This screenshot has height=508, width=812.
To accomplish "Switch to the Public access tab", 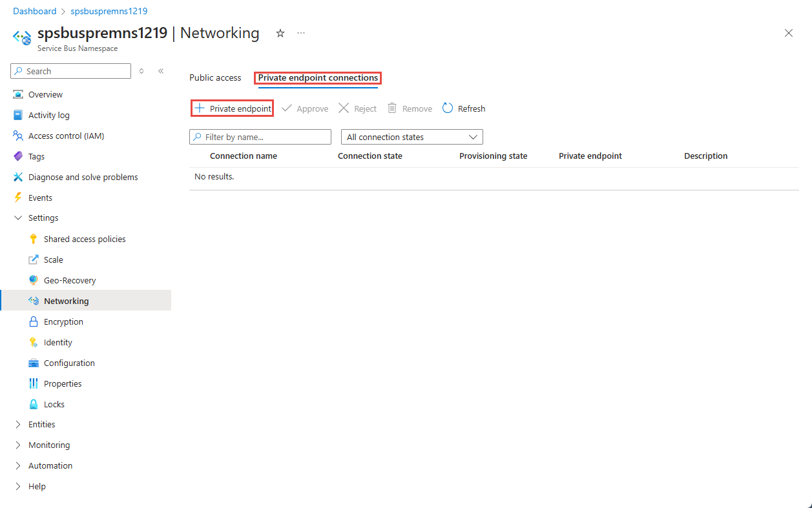I will pos(215,77).
